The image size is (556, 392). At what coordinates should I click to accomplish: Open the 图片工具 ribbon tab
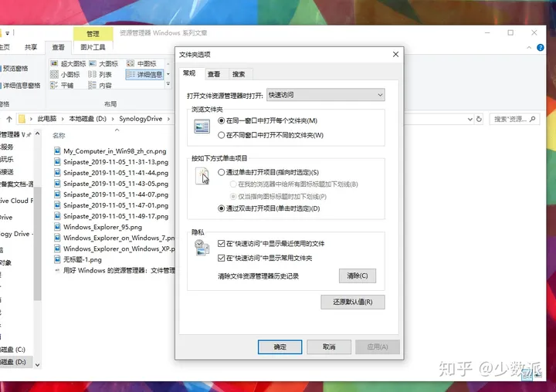93,47
